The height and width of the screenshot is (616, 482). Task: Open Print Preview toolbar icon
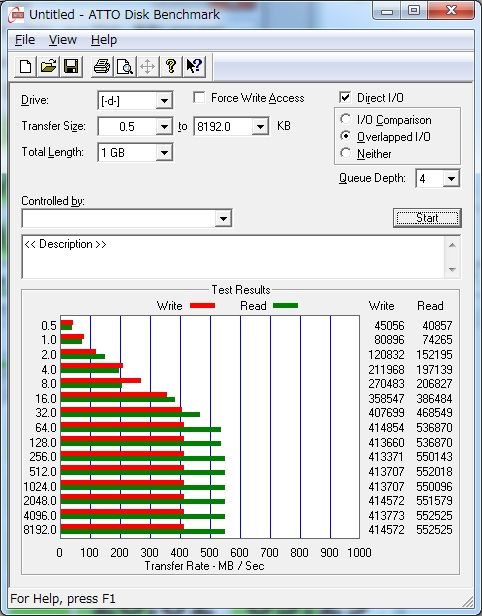[125, 66]
